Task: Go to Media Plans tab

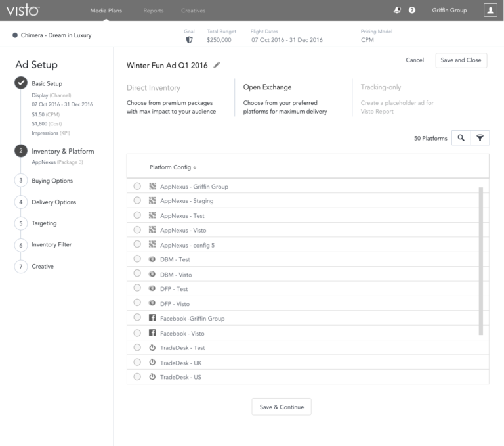Action: click(106, 11)
